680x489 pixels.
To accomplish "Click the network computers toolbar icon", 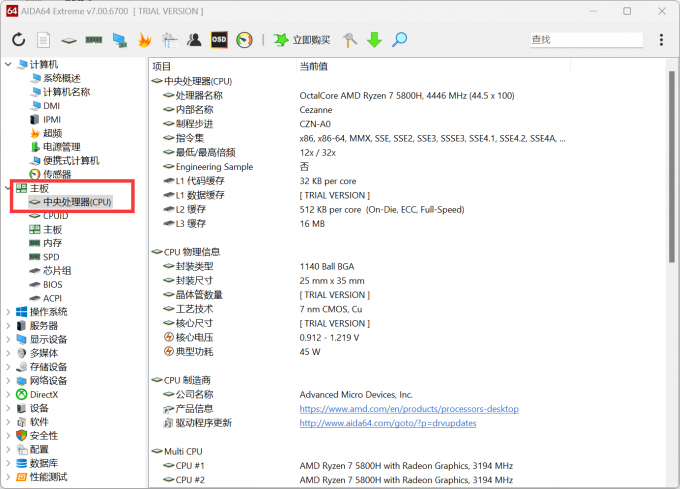I will point(120,40).
